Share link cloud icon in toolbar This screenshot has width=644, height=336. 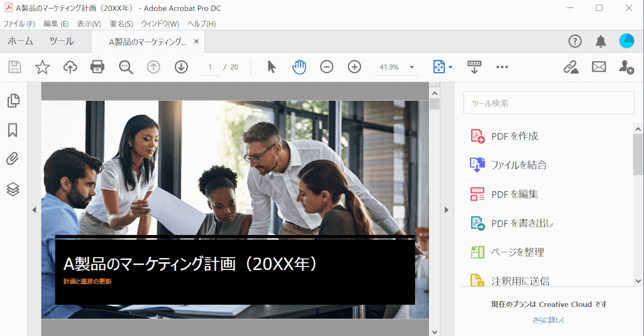(x=571, y=67)
